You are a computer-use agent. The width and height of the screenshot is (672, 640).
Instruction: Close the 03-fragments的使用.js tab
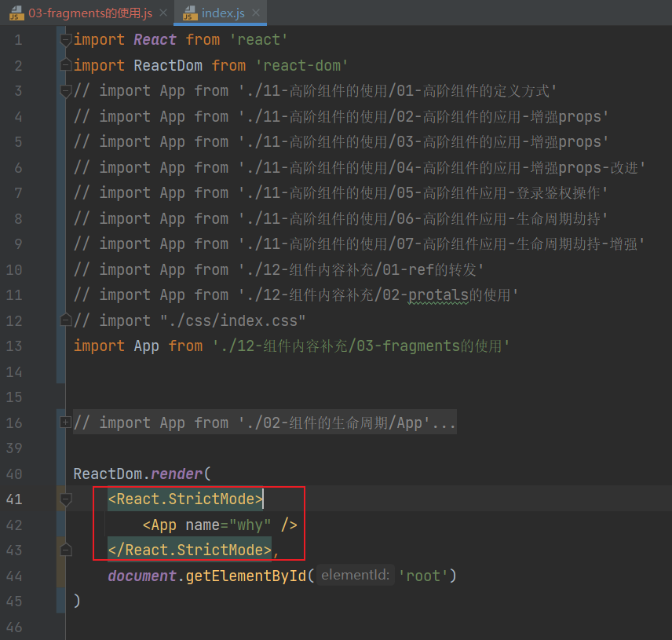click(163, 13)
